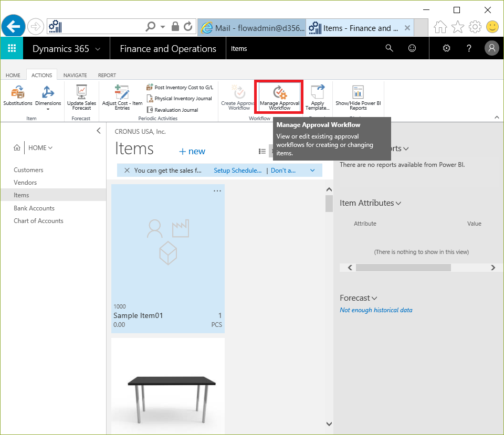The image size is (504, 435).
Task: Open the Dimensions action
Action: (48, 98)
